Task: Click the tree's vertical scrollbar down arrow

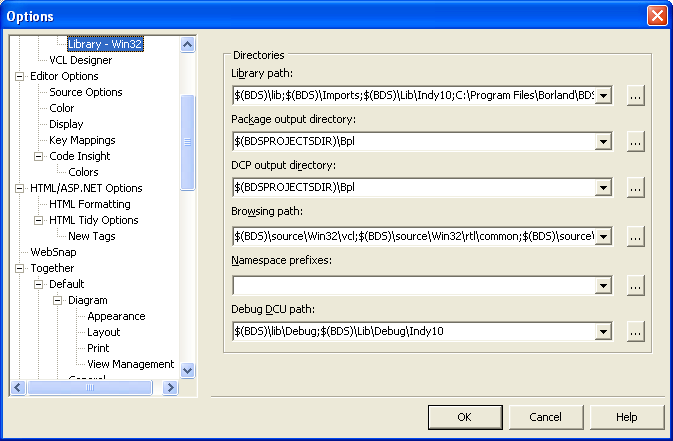Action: tap(188, 370)
